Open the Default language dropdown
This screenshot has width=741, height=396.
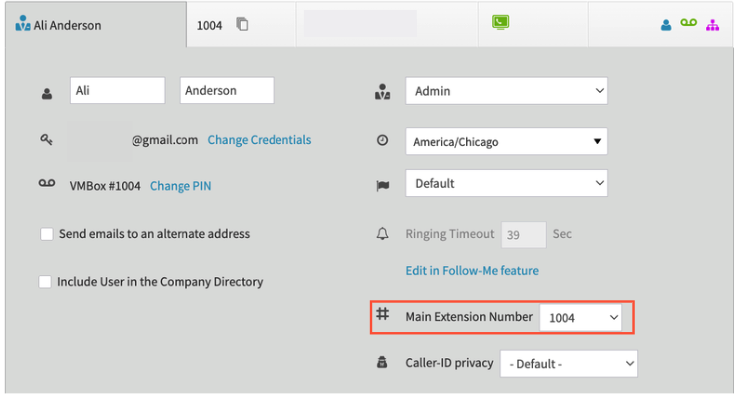(x=506, y=183)
